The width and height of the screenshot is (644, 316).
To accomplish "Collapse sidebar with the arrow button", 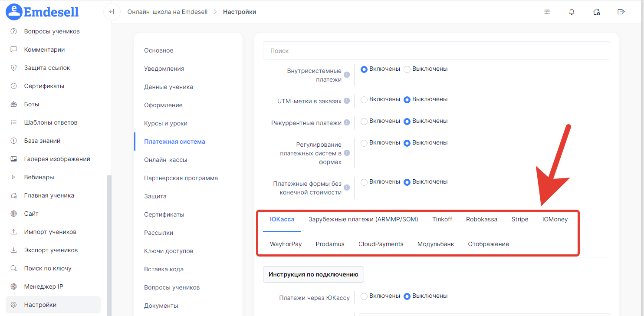I will (x=112, y=12).
